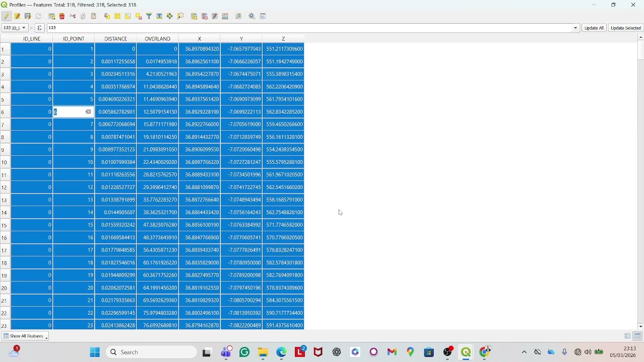Open the Actions magnifier gear icon
644x362 pixels.
(x=252, y=16)
